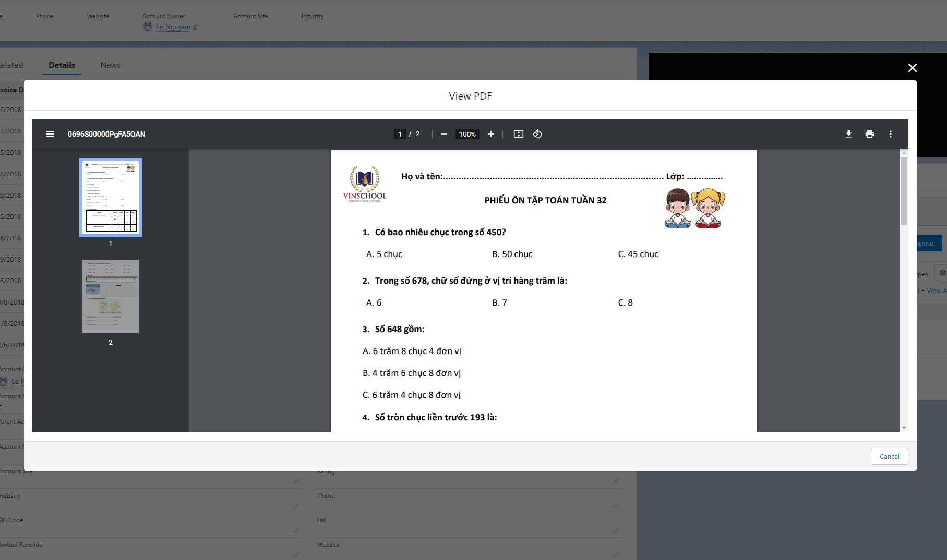Click the change owner icon beside Le Nguyen

196,27
